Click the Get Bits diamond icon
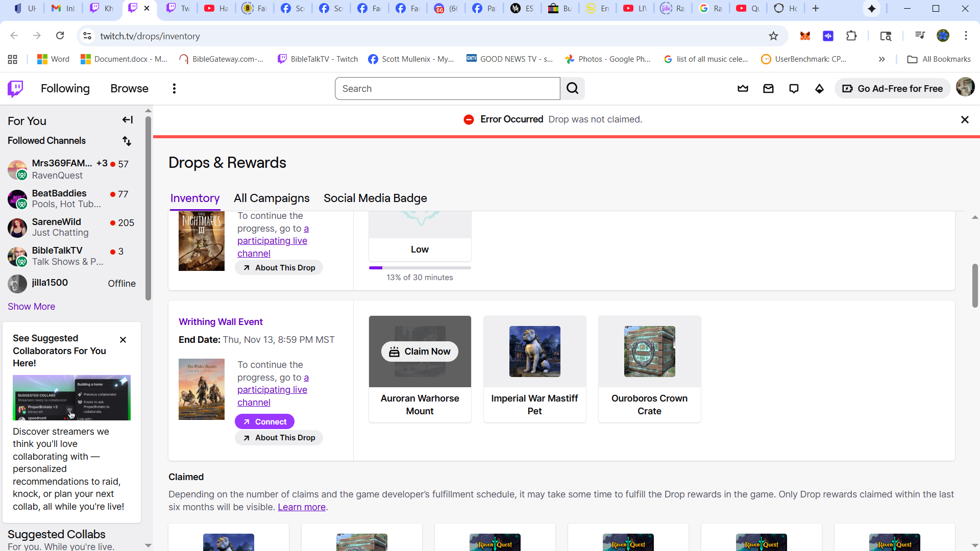 (x=819, y=89)
